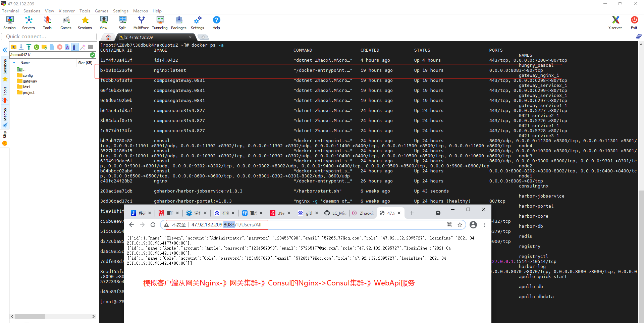The height and width of the screenshot is (323, 644).
Task: Open Tunneling settings
Action: coord(160,23)
